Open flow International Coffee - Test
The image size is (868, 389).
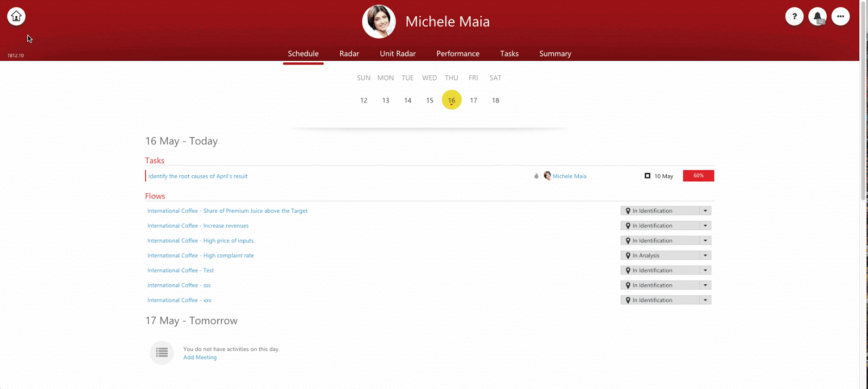pyautogui.click(x=181, y=270)
